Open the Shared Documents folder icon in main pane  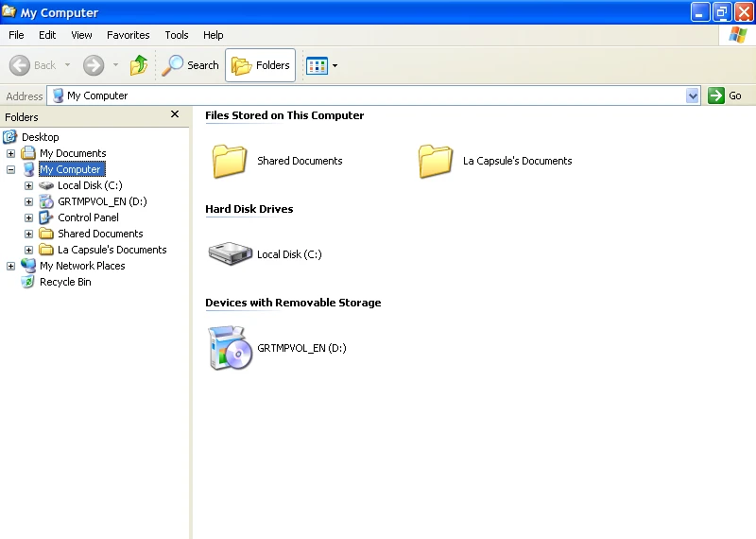(x=230, y=161)
